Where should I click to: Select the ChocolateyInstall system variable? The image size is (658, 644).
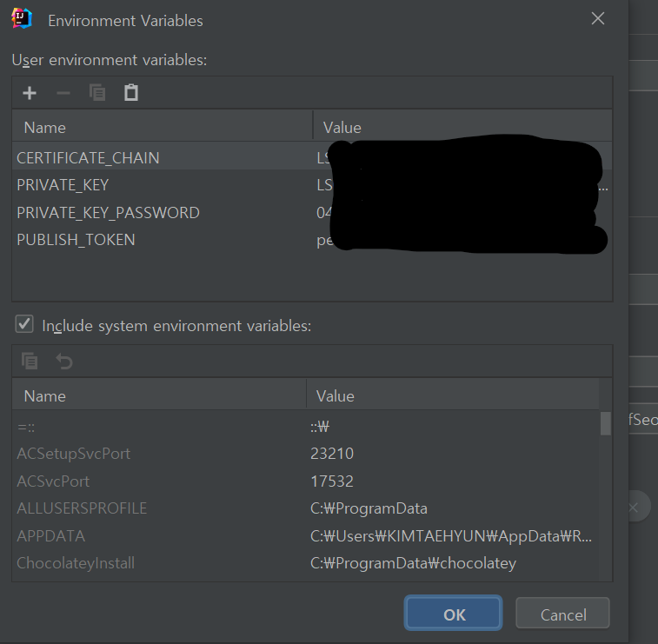point(76,563)
